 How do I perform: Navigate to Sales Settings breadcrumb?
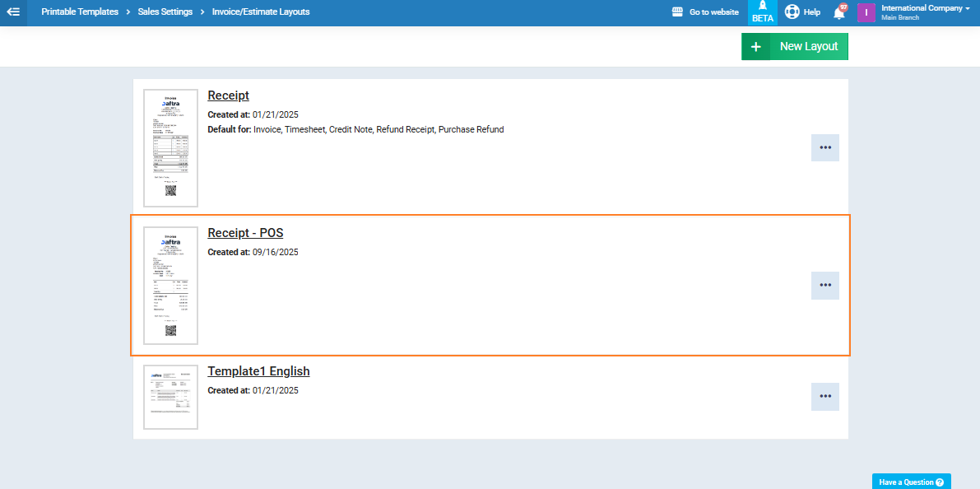pyautogui.click(x=165, y=12)
